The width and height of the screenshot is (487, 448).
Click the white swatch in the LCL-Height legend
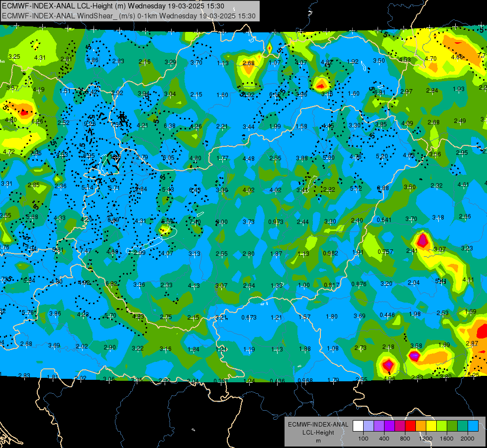click(358, 426)
